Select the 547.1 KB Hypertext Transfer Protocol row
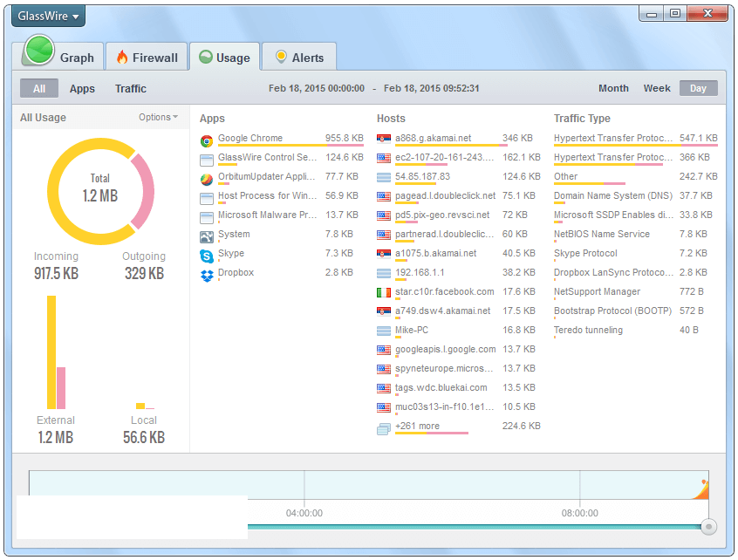Screen dimensions: 738x560 click(x=635, y=139)
